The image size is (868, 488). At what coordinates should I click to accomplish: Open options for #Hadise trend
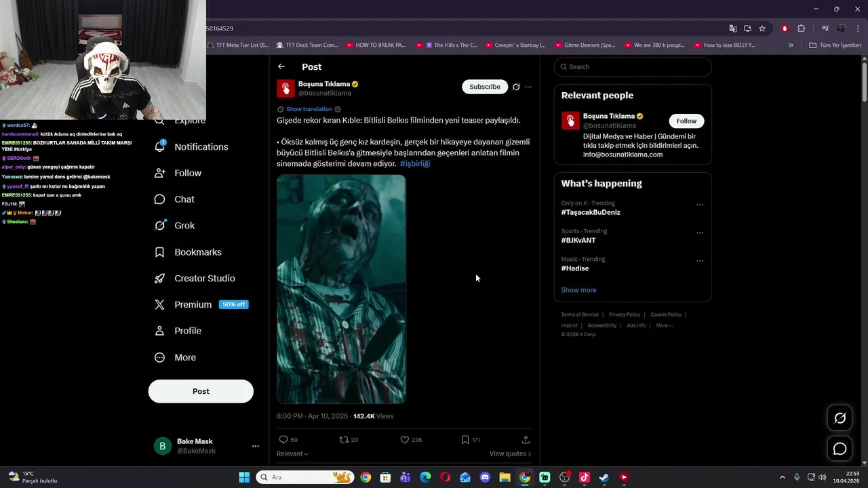click(700, 261)
